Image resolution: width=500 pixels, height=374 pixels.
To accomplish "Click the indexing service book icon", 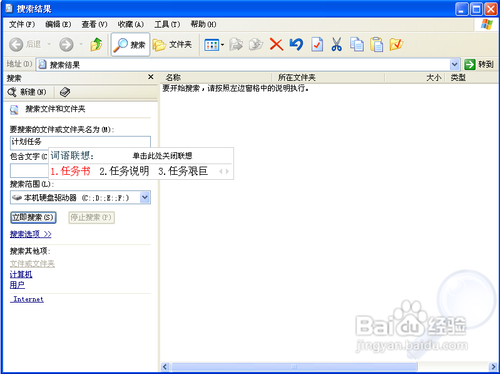I will 65,92.
